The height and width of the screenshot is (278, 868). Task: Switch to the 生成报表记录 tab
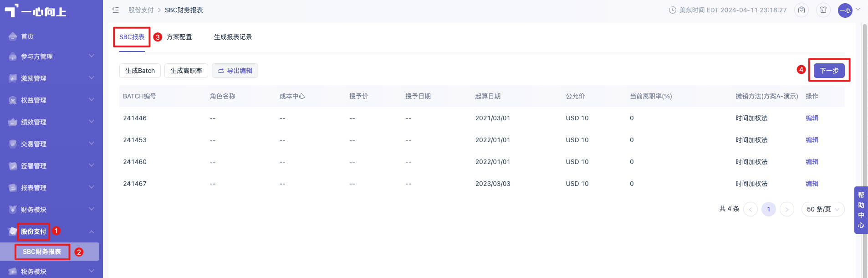click(x=233, y=37)
